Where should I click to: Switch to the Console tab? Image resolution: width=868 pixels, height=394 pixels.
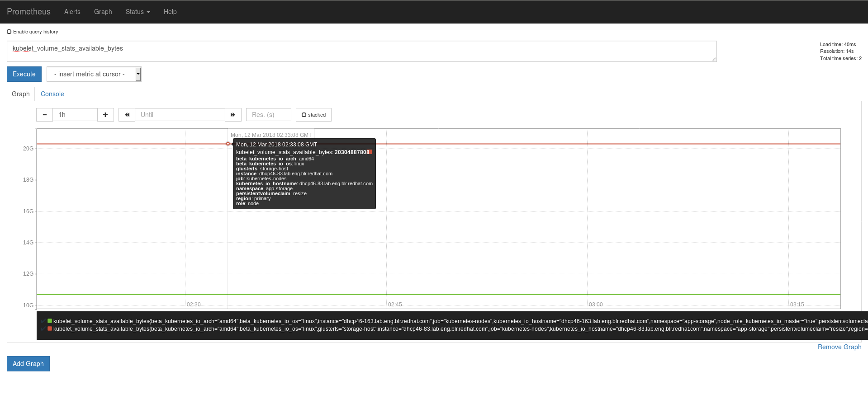[x=52, y=94]
